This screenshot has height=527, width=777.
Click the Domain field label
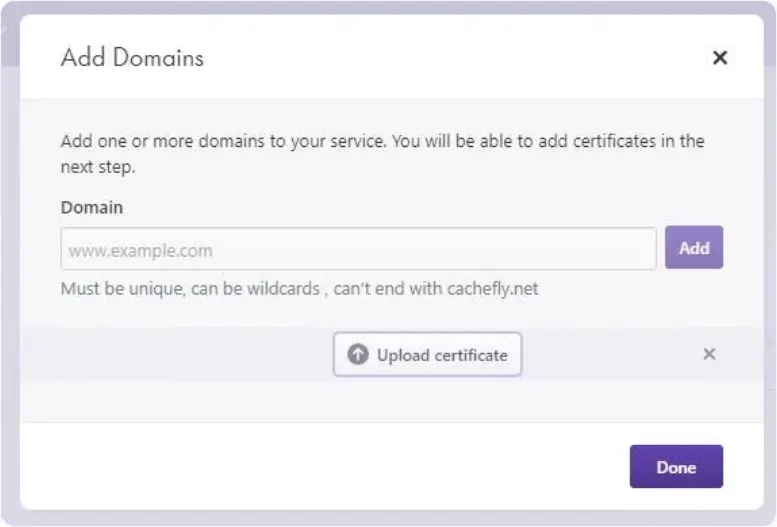92,208
